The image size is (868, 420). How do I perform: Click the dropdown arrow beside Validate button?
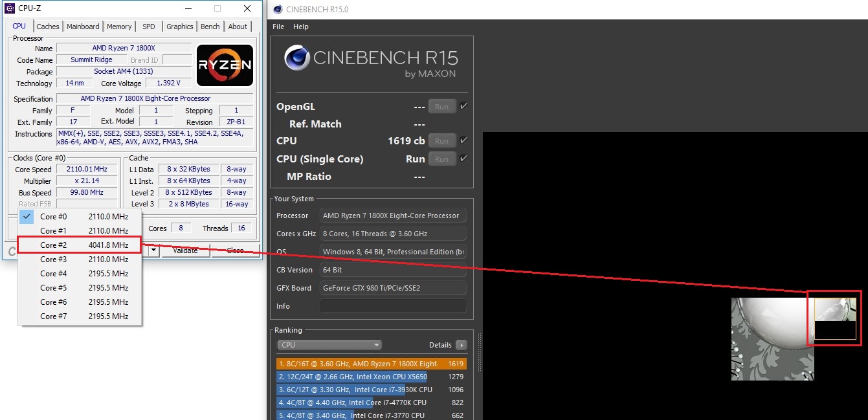(x=154, y=250)
